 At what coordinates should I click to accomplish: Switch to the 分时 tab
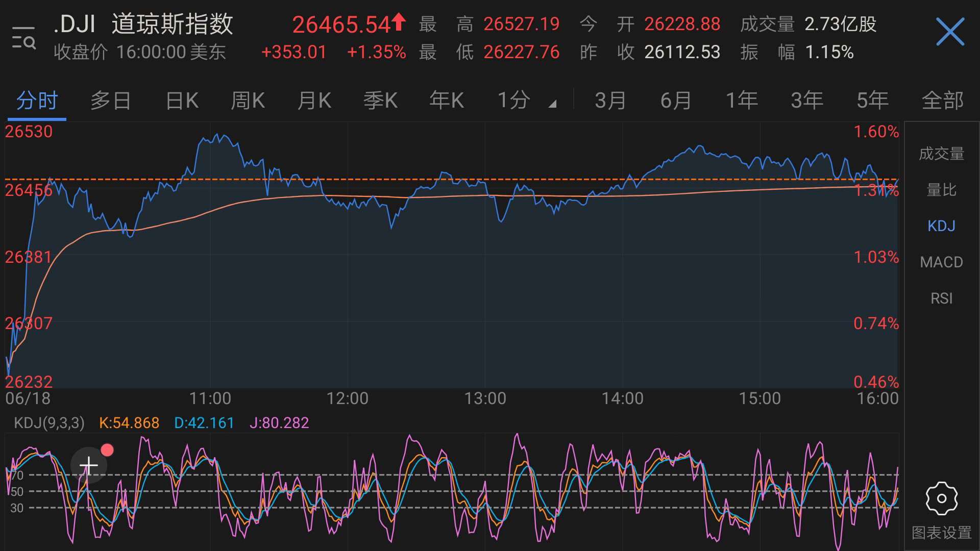point(37,101)
